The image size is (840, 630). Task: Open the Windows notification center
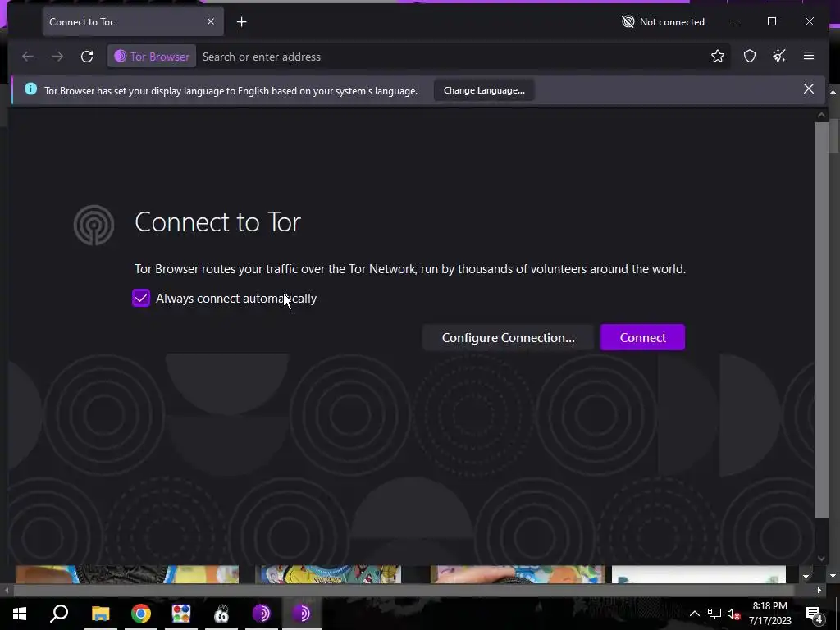(815, 614)
